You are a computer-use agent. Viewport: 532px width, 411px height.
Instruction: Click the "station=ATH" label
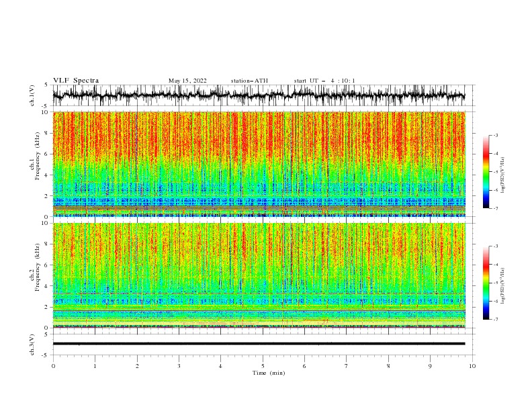tap(249, 81)
